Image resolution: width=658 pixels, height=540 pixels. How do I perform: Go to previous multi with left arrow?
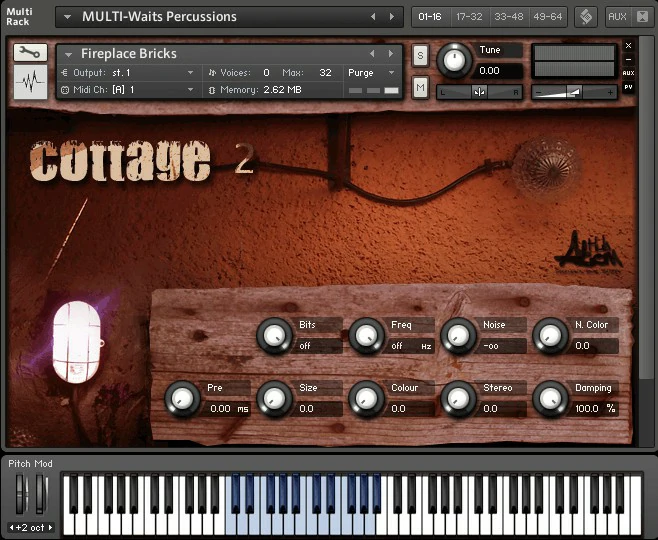373,17
